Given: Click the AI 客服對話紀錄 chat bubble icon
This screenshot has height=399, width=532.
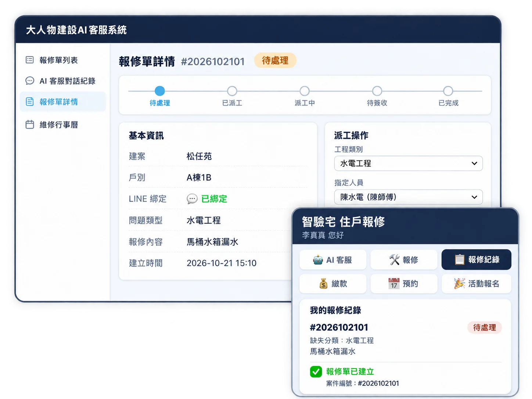Looking at the screenshot, I should tap(30, 81).
